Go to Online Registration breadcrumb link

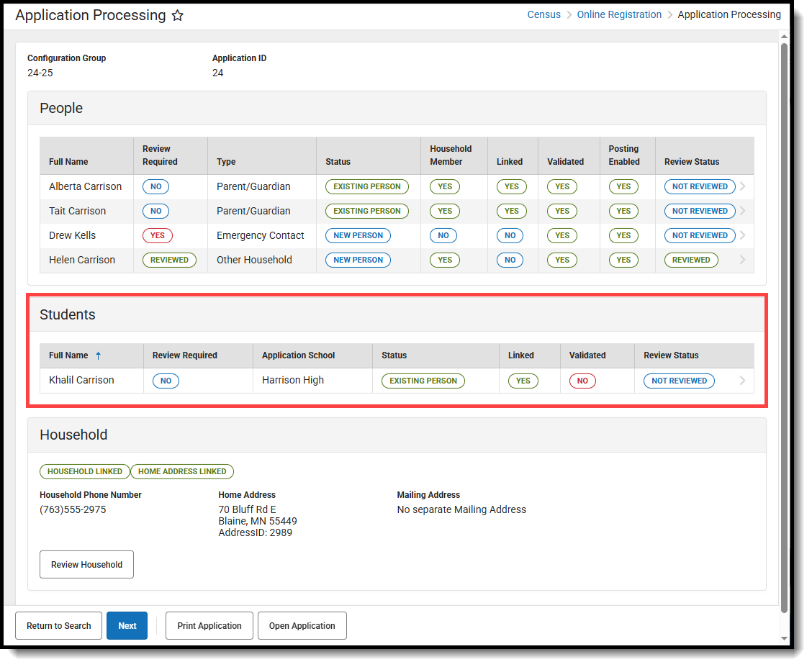tap(619, 14)
